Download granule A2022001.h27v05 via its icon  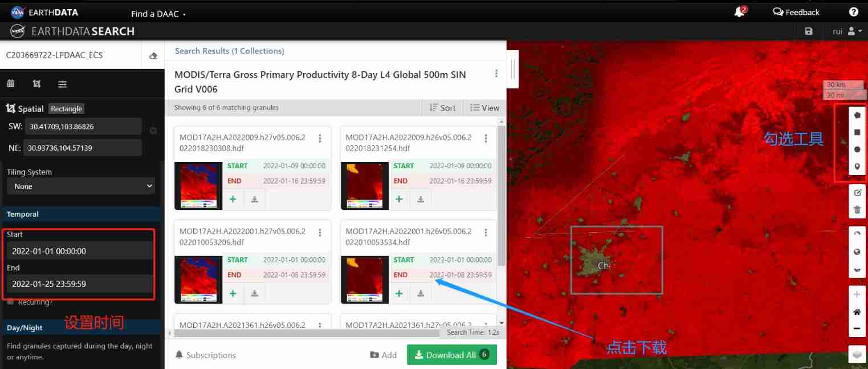tap(255, 293)
